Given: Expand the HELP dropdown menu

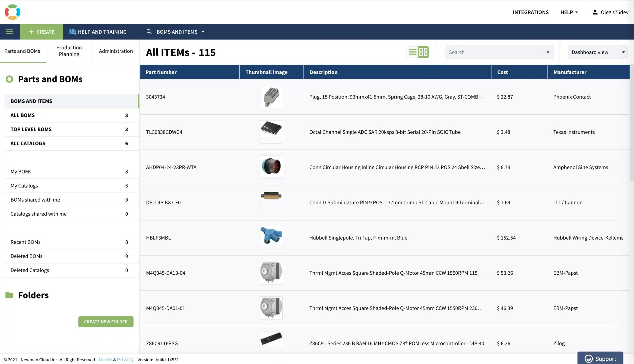Looking at the screenshot, I should [569, 12].
